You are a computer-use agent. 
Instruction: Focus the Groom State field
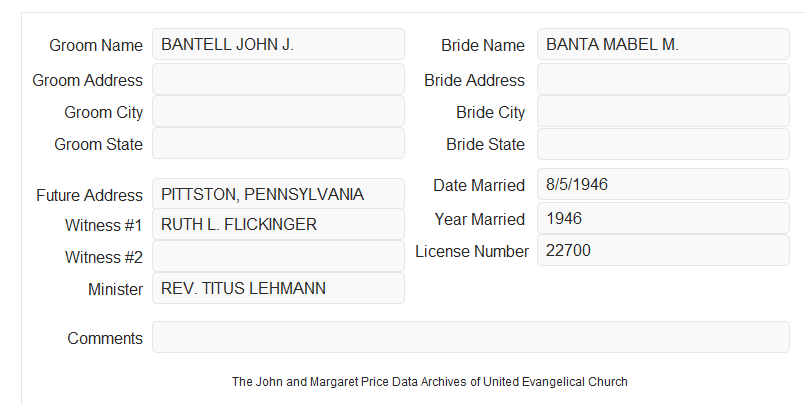pyautogui.click(x=278, y=143)
